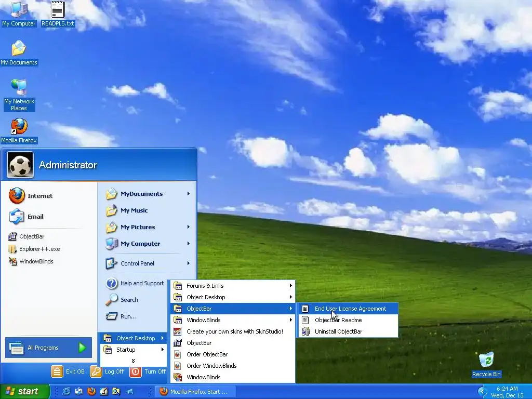The image size is (532, 399).
Task: Switch to Mozilla Firefox Start taskbar button
Action: 195,392
